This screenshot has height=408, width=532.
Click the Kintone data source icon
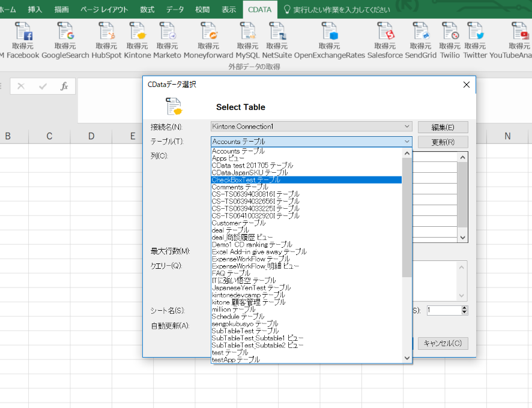(x=138, y=36)
